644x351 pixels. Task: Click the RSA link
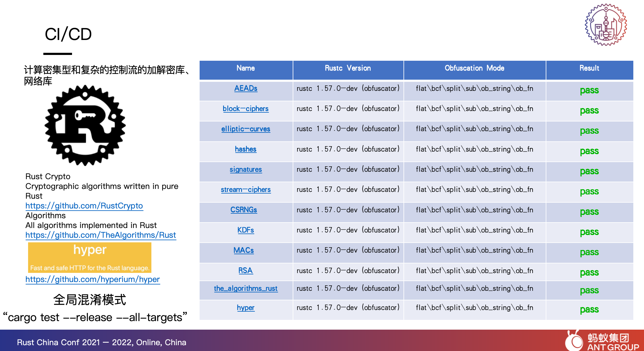[x=246, y=271]
